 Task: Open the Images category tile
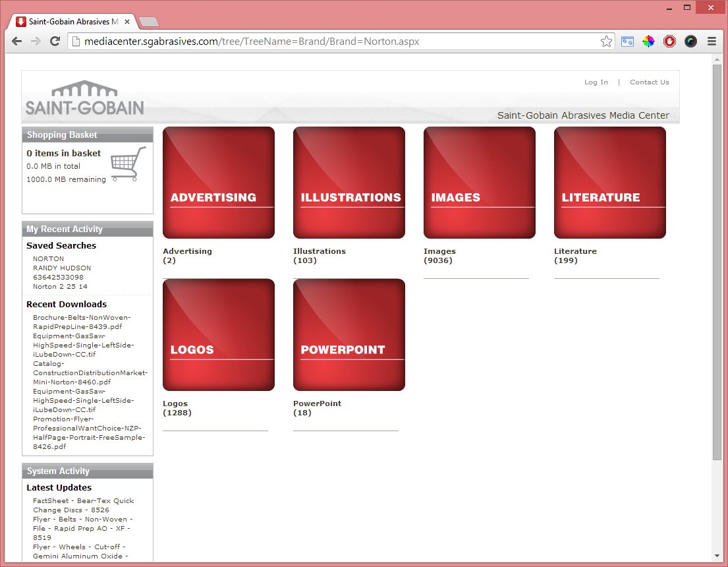480,183
